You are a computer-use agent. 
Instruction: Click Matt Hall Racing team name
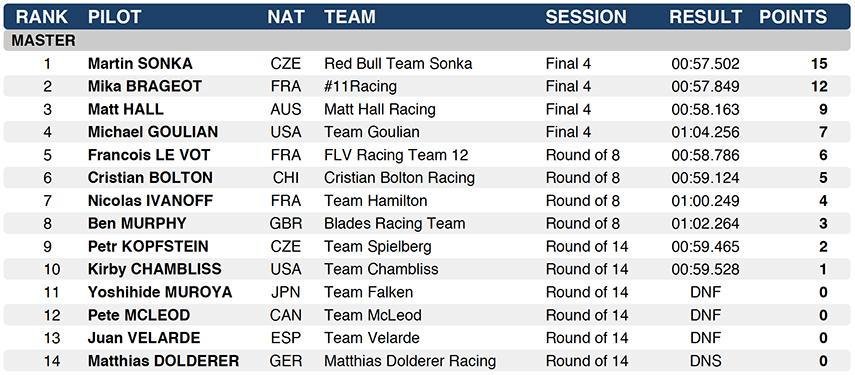[380, 110]
